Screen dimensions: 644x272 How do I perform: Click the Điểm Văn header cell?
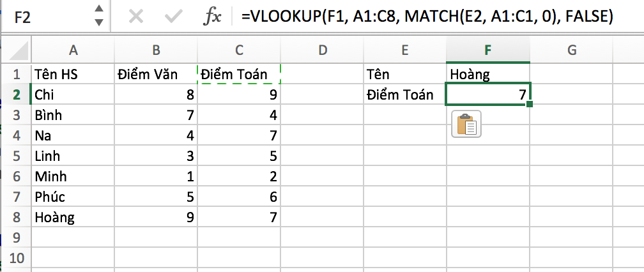tap(156, 74)
